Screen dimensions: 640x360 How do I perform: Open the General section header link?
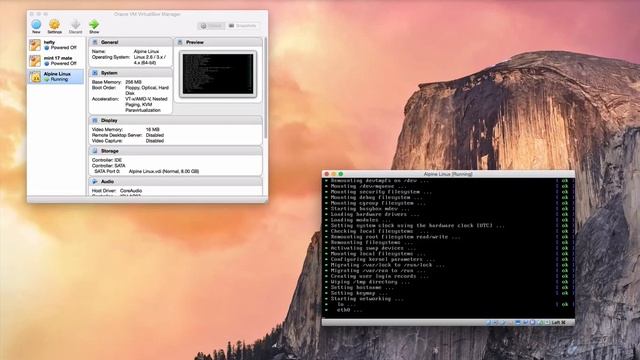tap(109, 42)
